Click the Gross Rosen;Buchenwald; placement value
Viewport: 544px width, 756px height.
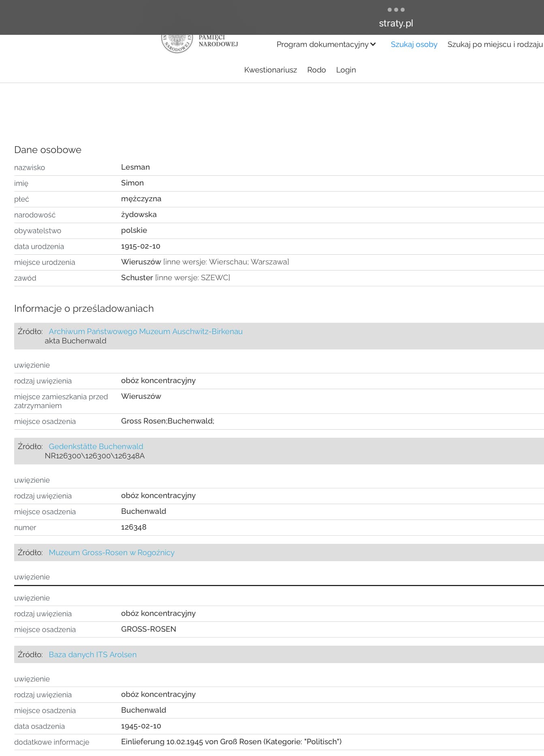(x=168, y=421)
